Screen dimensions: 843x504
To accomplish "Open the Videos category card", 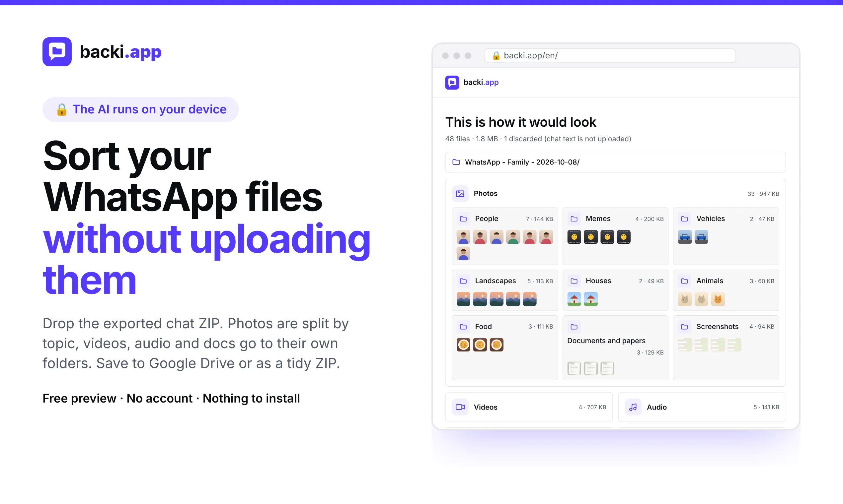I will pyautogui.click(x=529, y=407).
